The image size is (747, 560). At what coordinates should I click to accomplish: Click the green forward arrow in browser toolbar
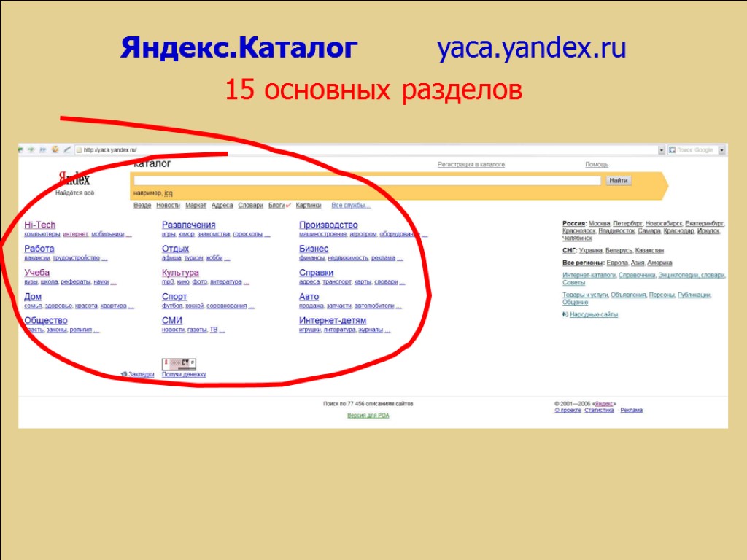click(31, 149)
